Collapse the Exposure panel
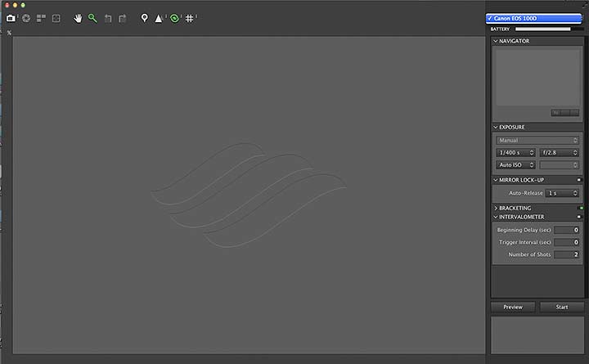589x364 pixels. pyautogui.click(x=496, y=127)
